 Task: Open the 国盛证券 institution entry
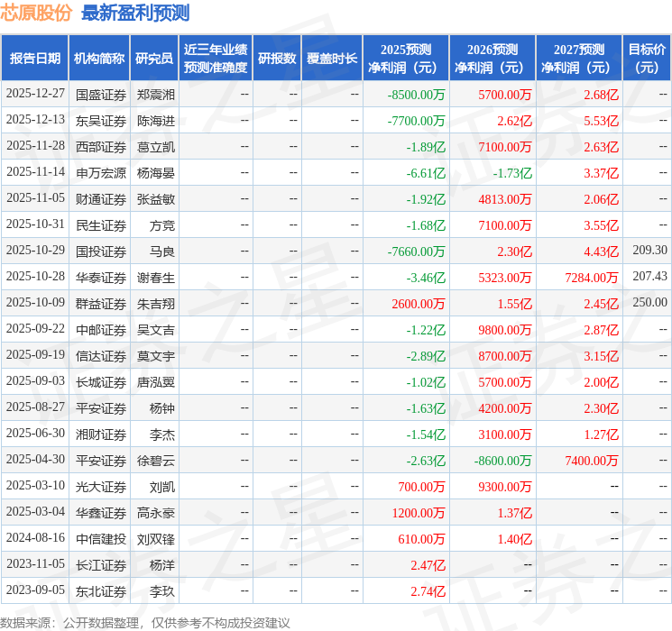point(101,94)
